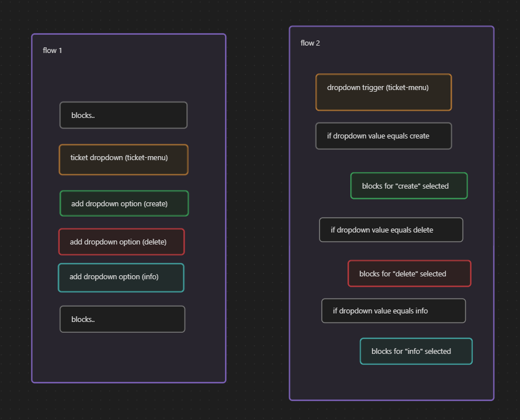The image size is (520, 420).
Task: Click the last "blocks.." node in flow 1
Action: pyautogui.click(x=122, y=319)
